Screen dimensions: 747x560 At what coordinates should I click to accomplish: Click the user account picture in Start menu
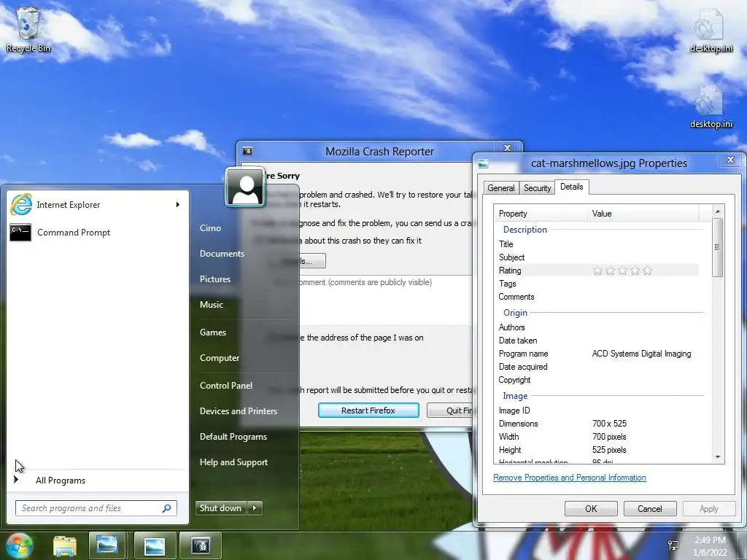[x=245, y=187]
